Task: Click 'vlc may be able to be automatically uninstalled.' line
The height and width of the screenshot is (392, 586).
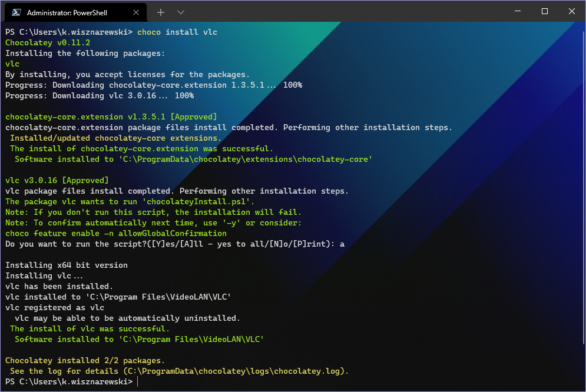Action: [x=127, y=318]
